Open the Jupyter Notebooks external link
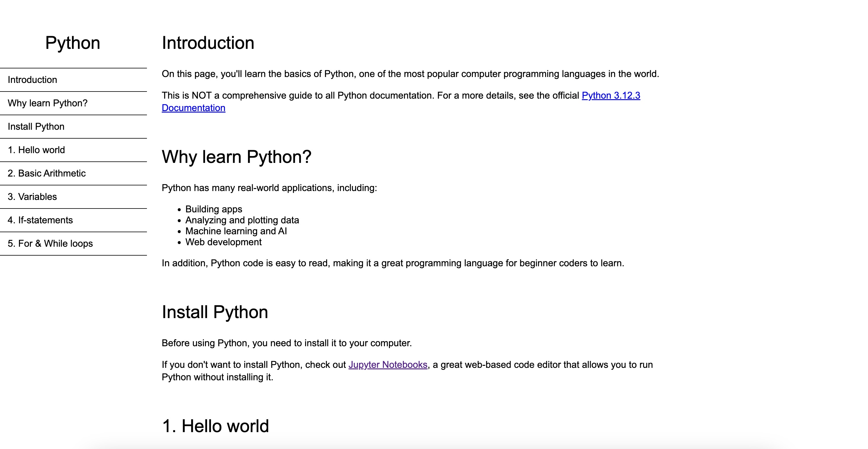The width and height of the screenshot is (868, 449). click(x=387, y=364)
